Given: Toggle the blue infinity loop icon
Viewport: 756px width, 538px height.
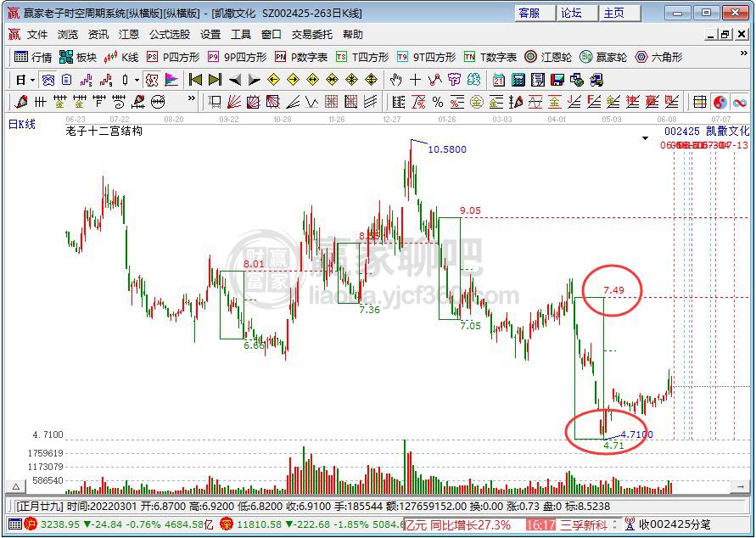Looking at the screenshot, I should [739, 102].
